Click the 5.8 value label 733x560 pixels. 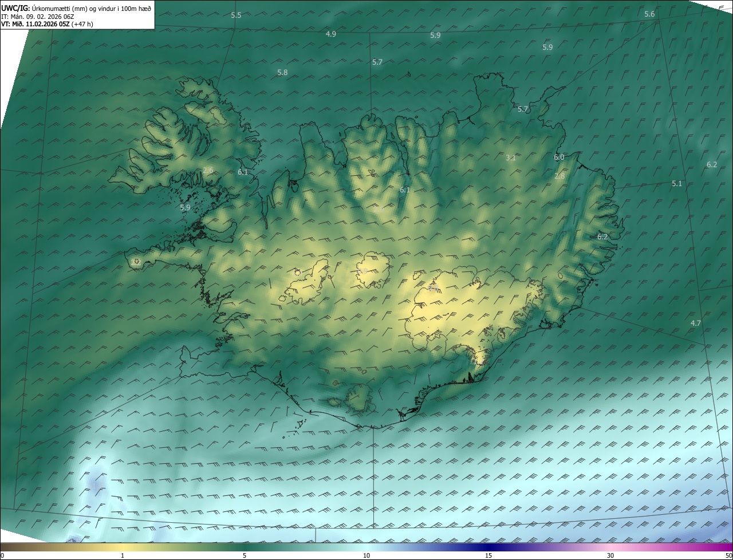282,73
